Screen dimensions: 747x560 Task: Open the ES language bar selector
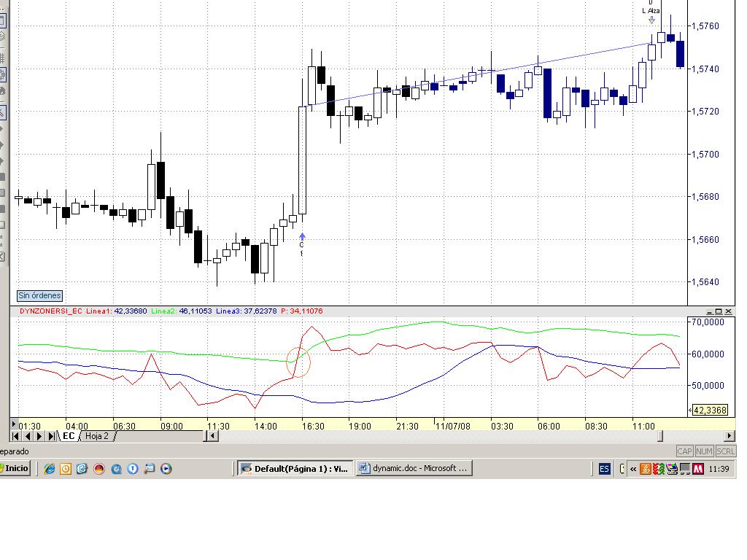604,469
